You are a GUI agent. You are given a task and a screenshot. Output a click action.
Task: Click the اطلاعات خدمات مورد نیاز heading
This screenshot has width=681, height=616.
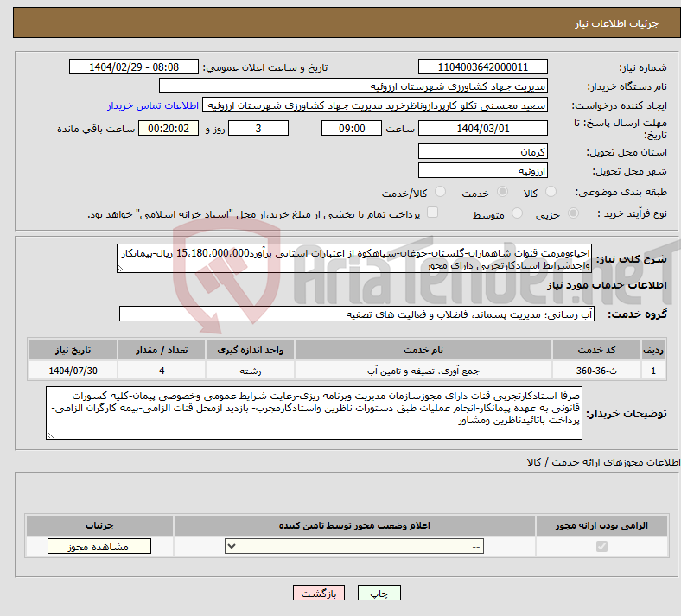point(607,285)
